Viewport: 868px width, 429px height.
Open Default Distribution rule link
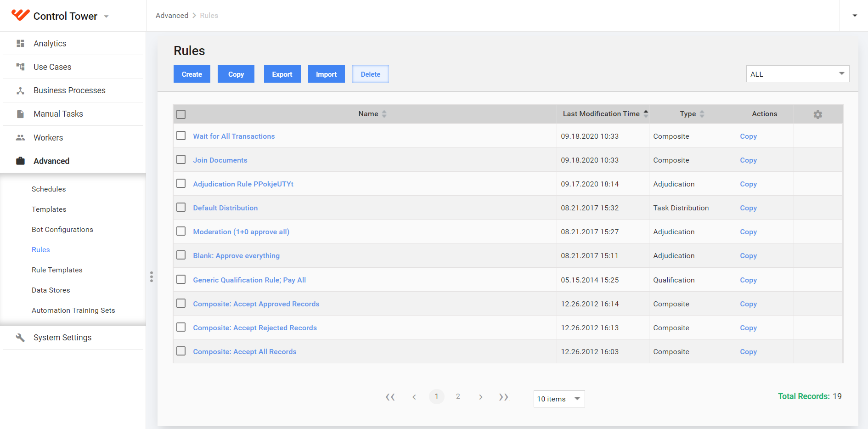(225, 208)
